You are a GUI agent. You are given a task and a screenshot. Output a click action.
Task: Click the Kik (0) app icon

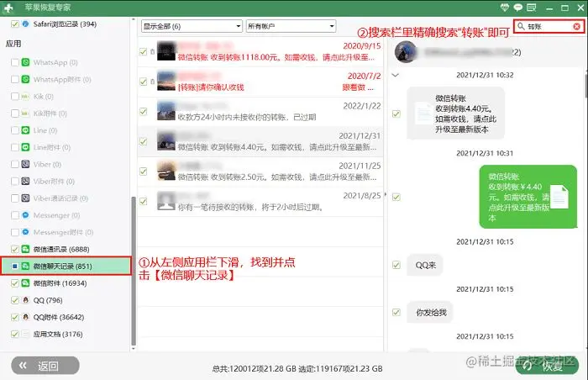coord(25,97)
